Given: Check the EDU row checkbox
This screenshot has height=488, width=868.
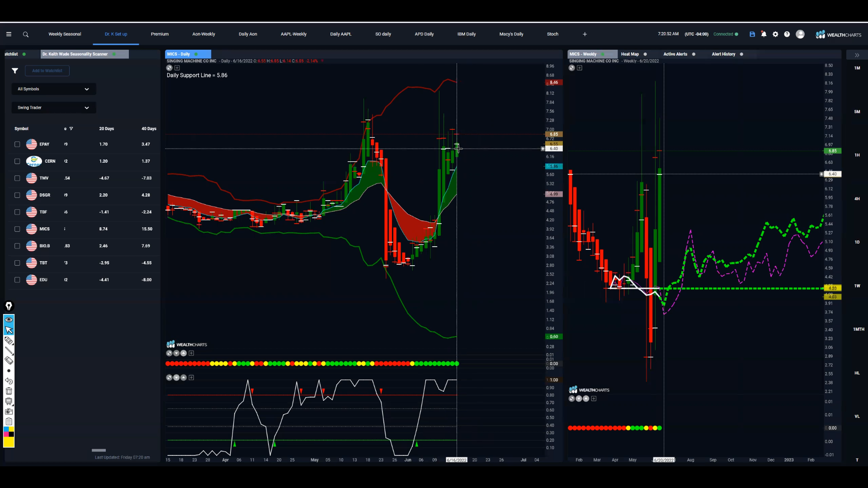Looking at the screenshot, I should coord(17,280).
